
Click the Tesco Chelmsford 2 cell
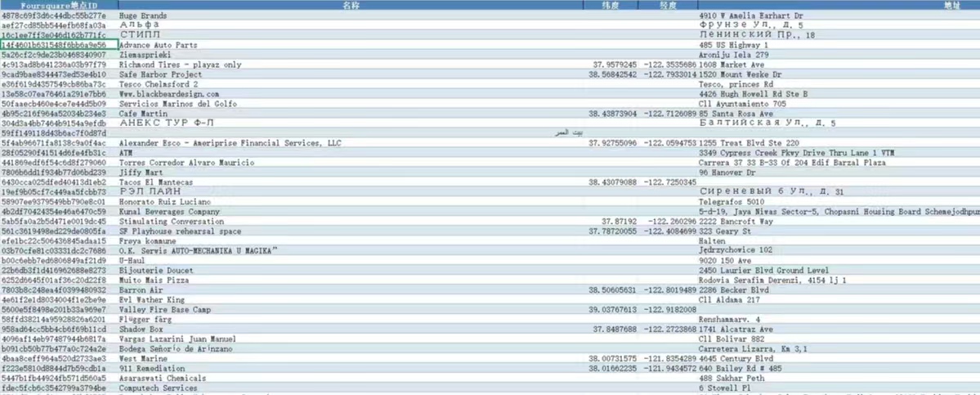pyautogui.click(x=350, y=84)
